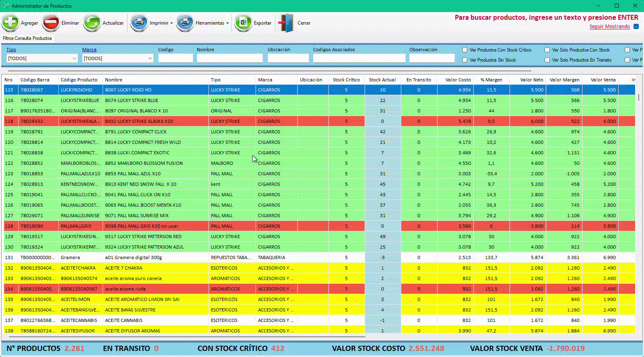
Task: Check Ver Productos Sin Stock option
Action: 465,60
